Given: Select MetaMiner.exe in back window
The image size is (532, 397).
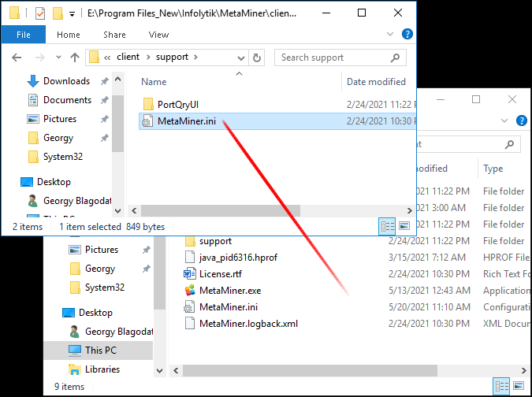Looking at the screenshot, I should pyautogui.click(x=222, y=291).
